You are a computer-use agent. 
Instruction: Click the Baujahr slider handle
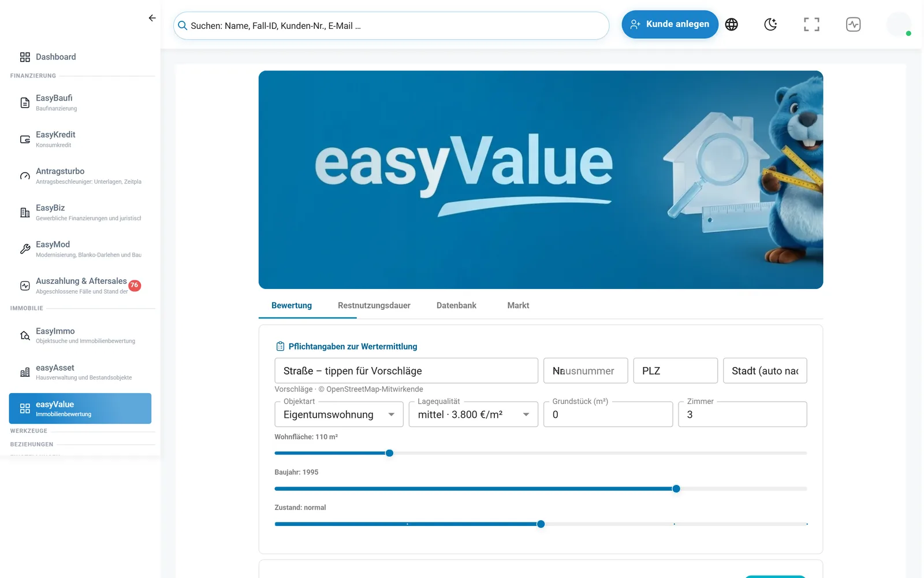(x=676, y=489)
